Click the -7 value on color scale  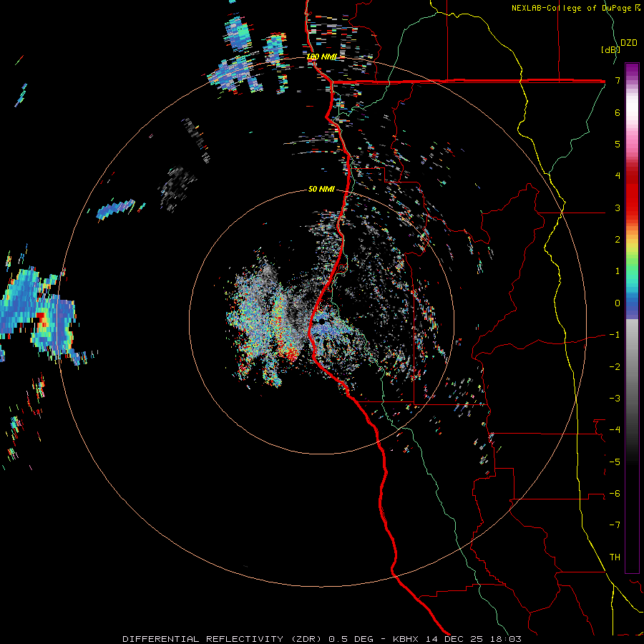pos(615,525)
